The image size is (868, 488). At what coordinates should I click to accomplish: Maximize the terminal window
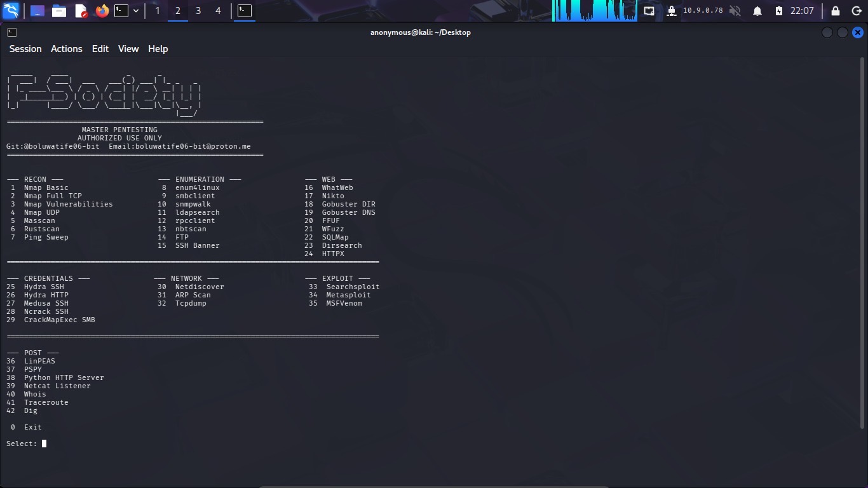tap(843, 32)
